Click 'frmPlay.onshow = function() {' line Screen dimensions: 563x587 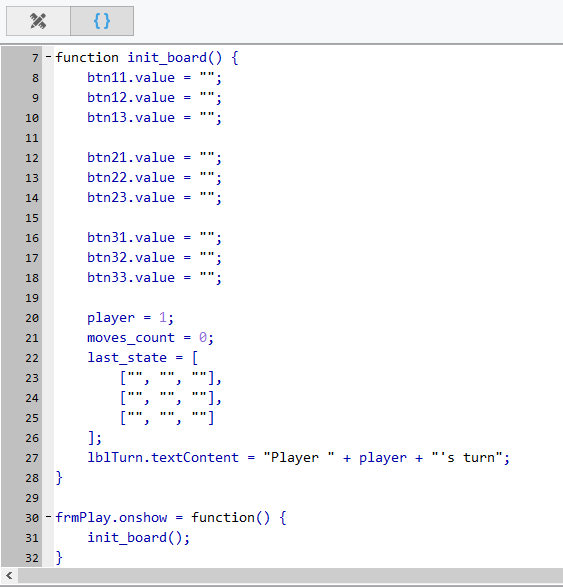click(171, 518)
